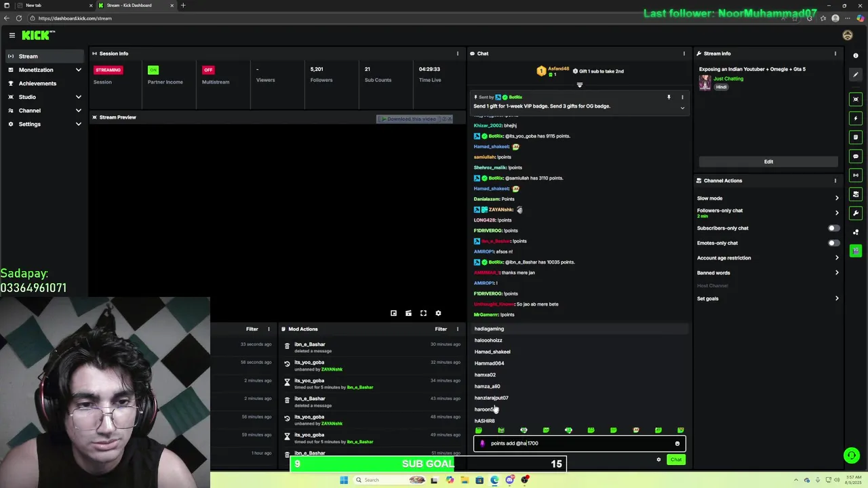This screenshot has width=868, height=488.
Task: Click the pencil edit icon in right toolbar
Action: coord(856,75)
